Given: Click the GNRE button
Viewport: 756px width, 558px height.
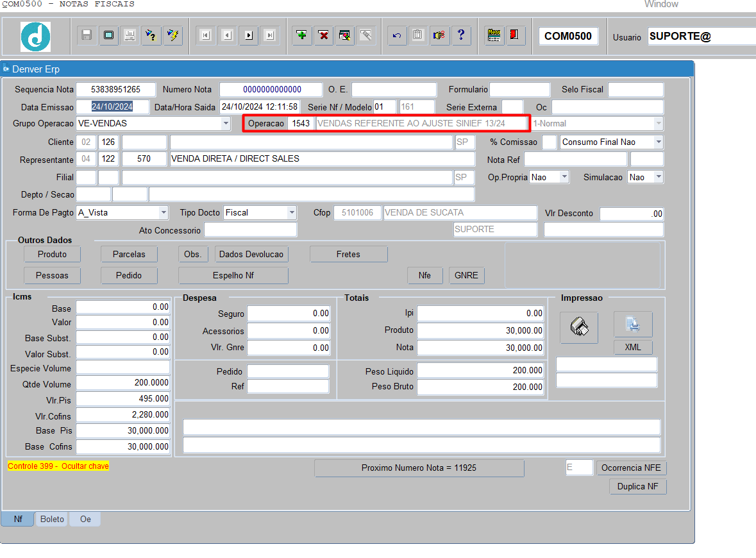Looking at the screenshot, I should 466,275.
